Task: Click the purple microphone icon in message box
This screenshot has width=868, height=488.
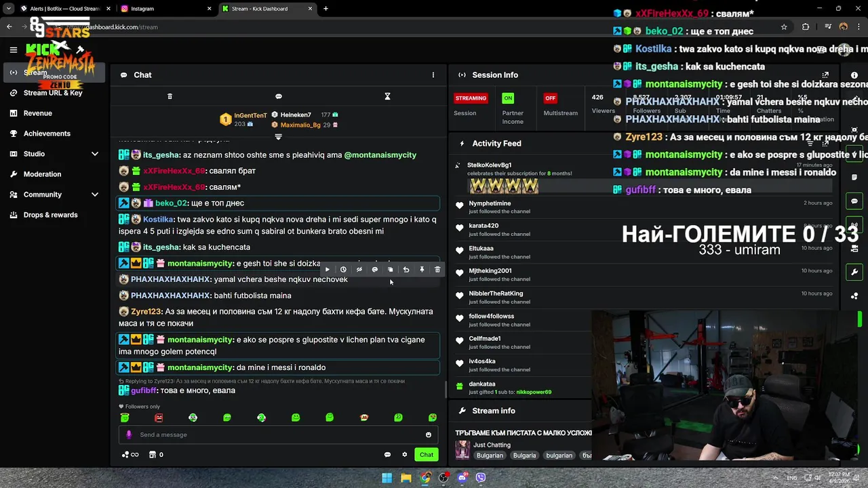Action: point(129,435)
